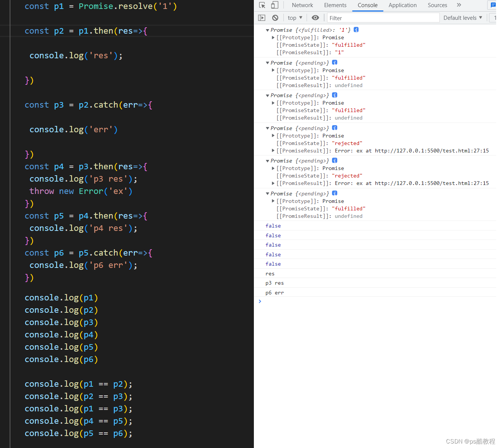The height and width of the screenshot is (448, 501).
Task: Click code line console.log(p6)
Action: 61,359
